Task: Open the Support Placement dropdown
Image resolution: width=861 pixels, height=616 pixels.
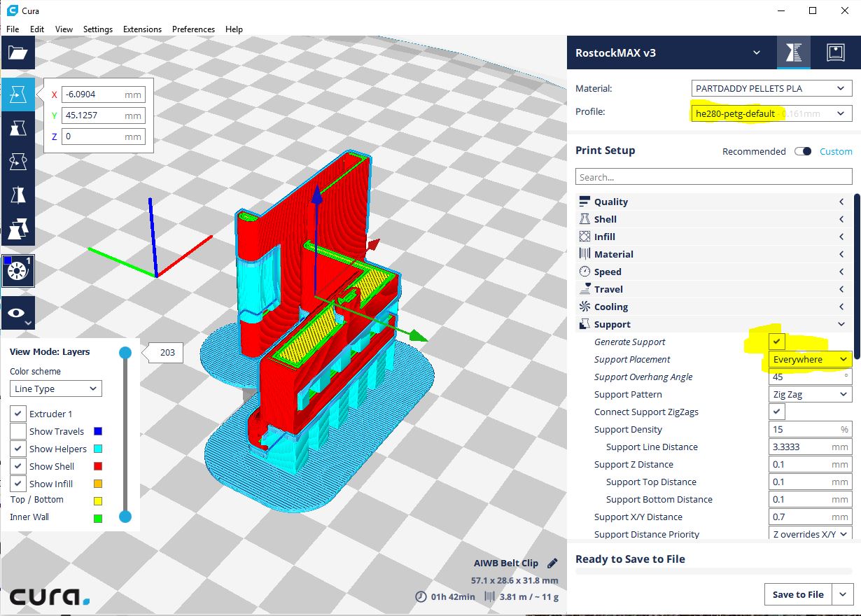Action: point(810,359)
